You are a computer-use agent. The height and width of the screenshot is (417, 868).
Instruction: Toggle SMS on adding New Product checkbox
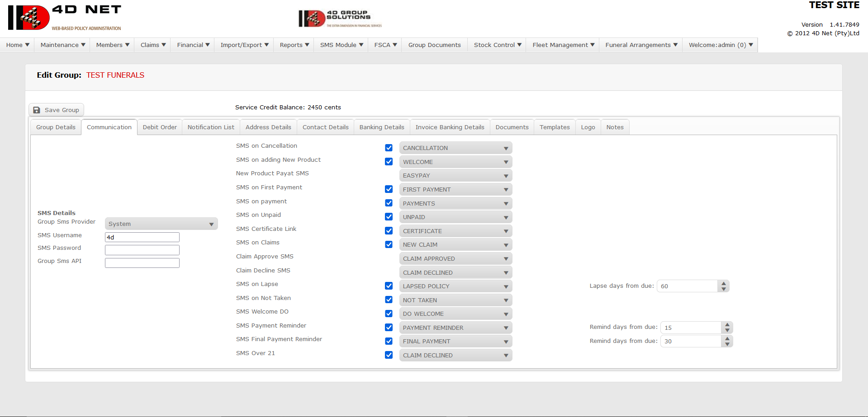click(x=389, y=162)
